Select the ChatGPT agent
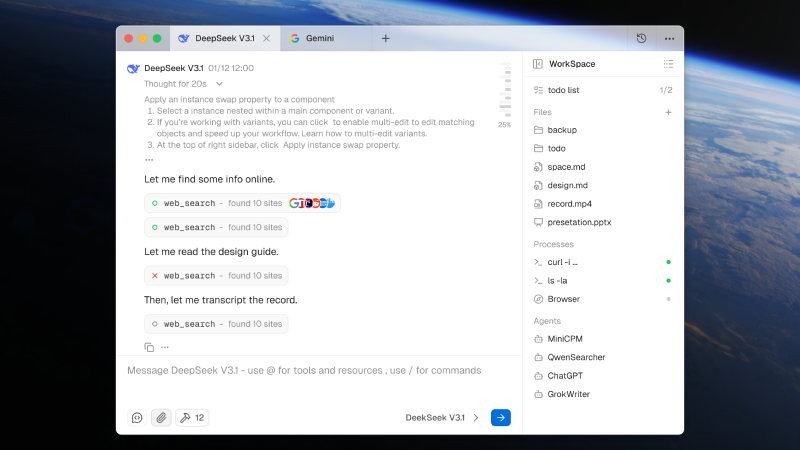Screen dimensions: 800x450 (603, 376)
